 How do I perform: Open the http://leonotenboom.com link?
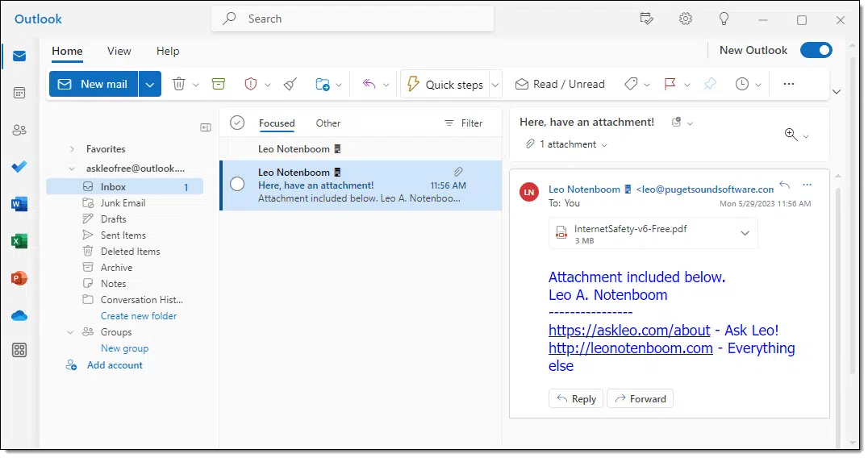pyautogui.click(x=631, y=348)
